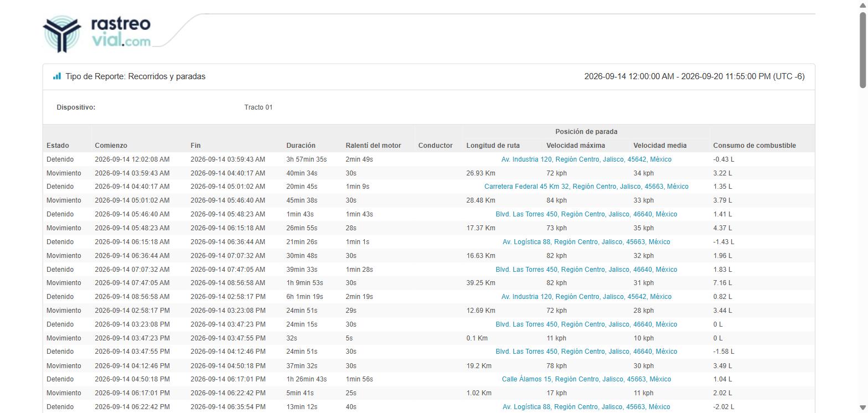Click the idle time 1min 56s
The image size is (868, 413).
click(x=359, y=379)
